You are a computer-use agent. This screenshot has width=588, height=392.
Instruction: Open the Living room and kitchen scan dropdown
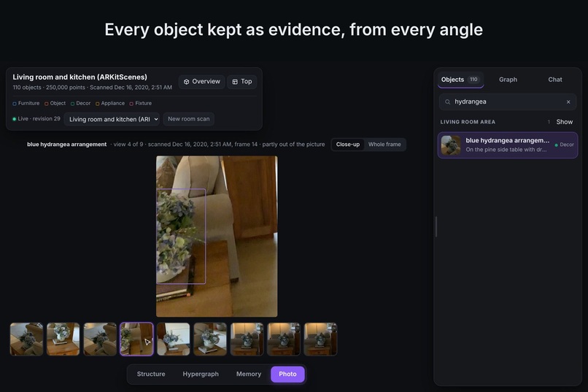(x=112, y=119)
